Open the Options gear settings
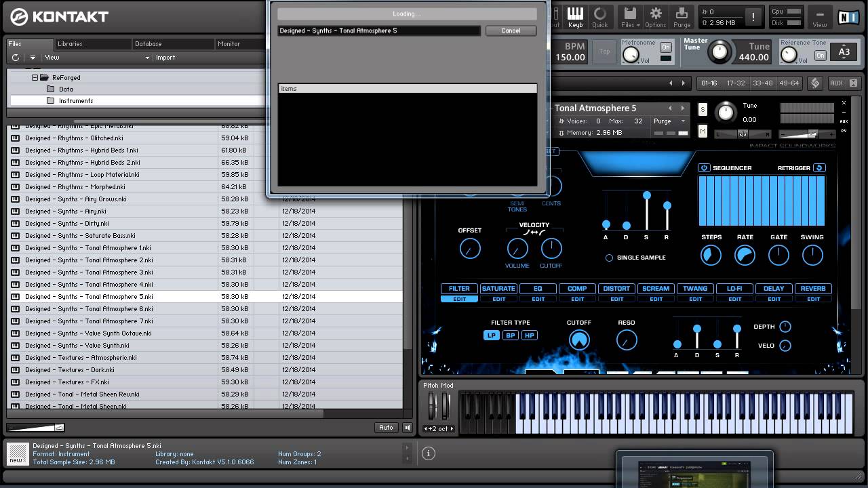 (x=655, y=17)
